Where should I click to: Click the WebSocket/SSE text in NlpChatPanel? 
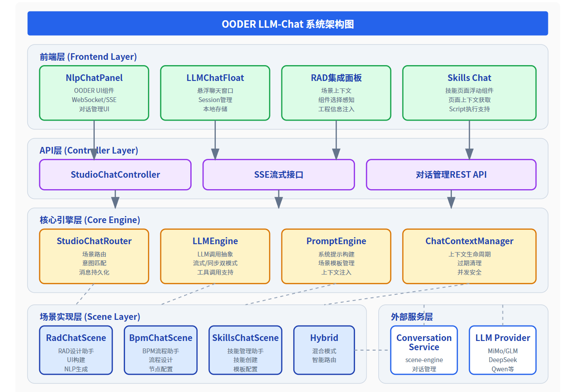coord(94,100)
